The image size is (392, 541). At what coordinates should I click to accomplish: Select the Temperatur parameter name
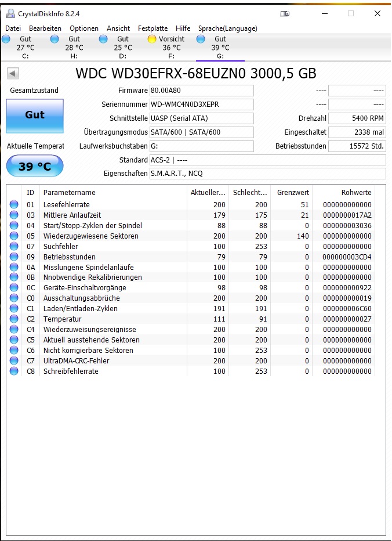63,319
